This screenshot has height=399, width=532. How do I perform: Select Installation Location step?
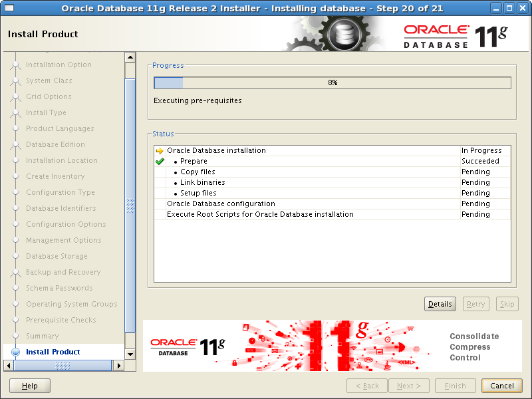(x=62, y=160)
